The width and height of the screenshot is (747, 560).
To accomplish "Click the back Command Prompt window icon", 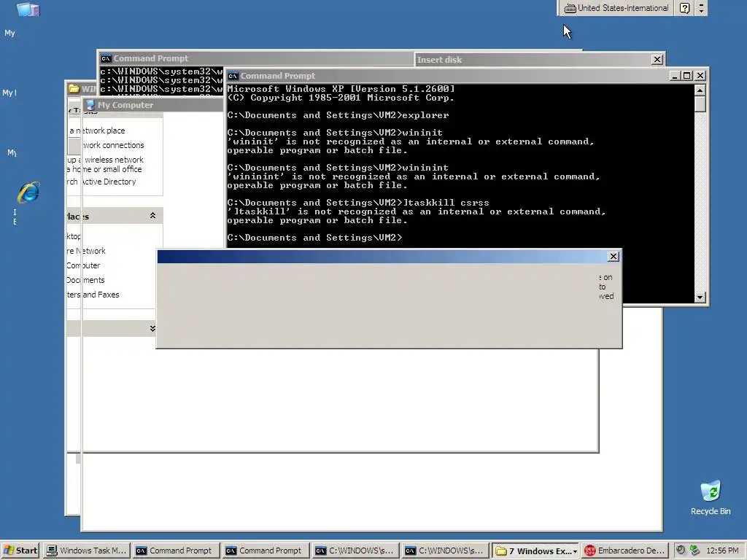I will [106, 58].
